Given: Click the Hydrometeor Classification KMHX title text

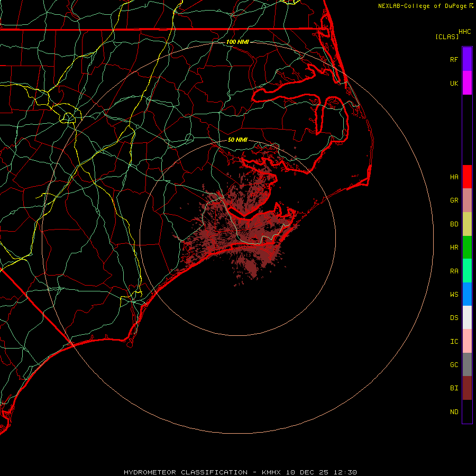Looking at the screenshot, I should click(240, 472).
